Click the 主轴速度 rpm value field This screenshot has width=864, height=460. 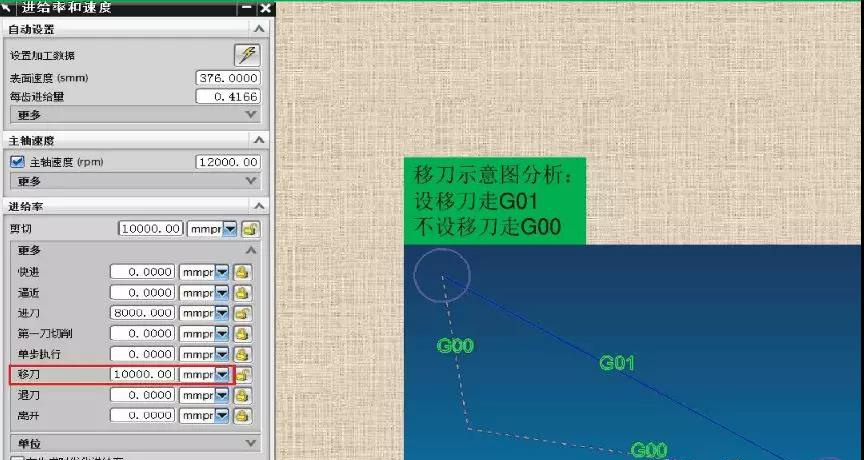click(x=228, y=162)
